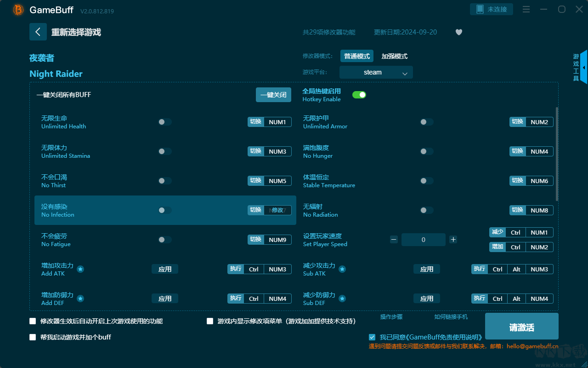Click NUM3 hotkey box for 无限体力
The width and height of the screenshot is (588, 368).
(x=277, y=151)
